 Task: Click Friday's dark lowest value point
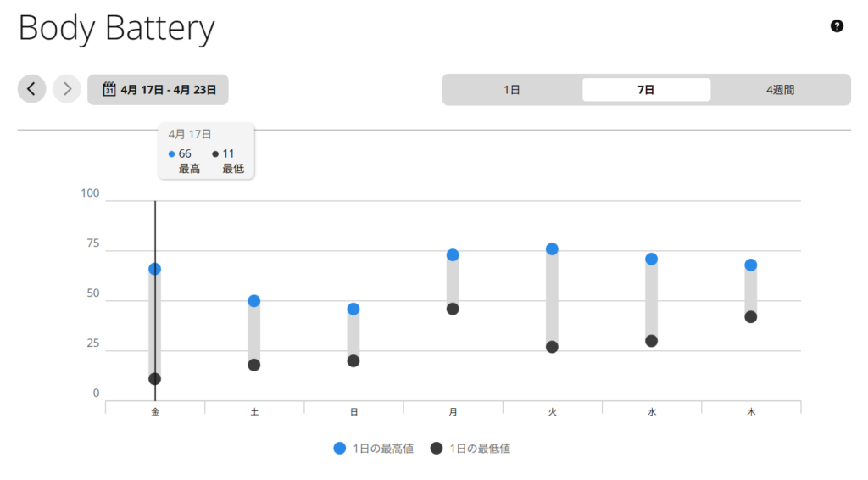[154, 379]
